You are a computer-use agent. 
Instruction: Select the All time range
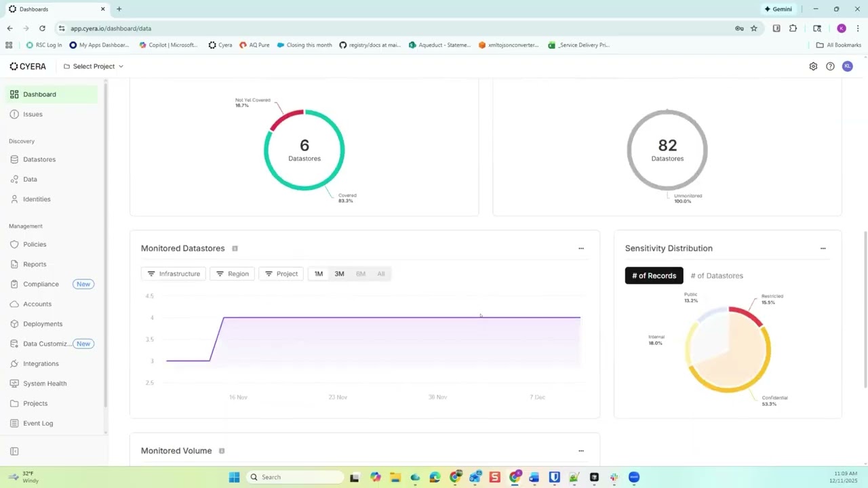381,274
